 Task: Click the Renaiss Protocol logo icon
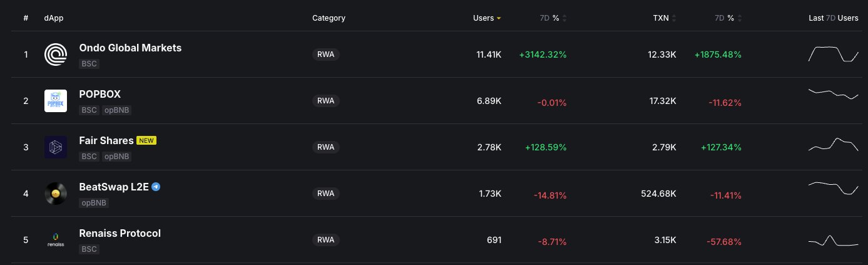(x=56, y=240)
